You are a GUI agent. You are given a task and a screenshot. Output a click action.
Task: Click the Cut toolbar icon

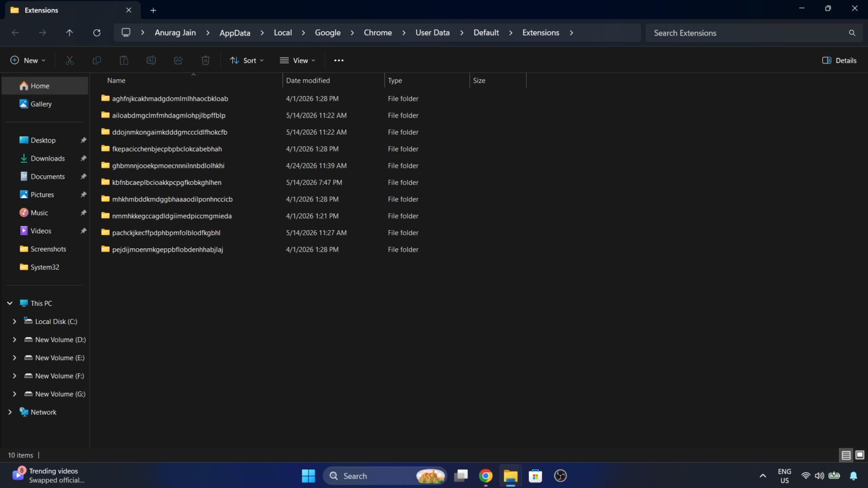tap(70, 61)
